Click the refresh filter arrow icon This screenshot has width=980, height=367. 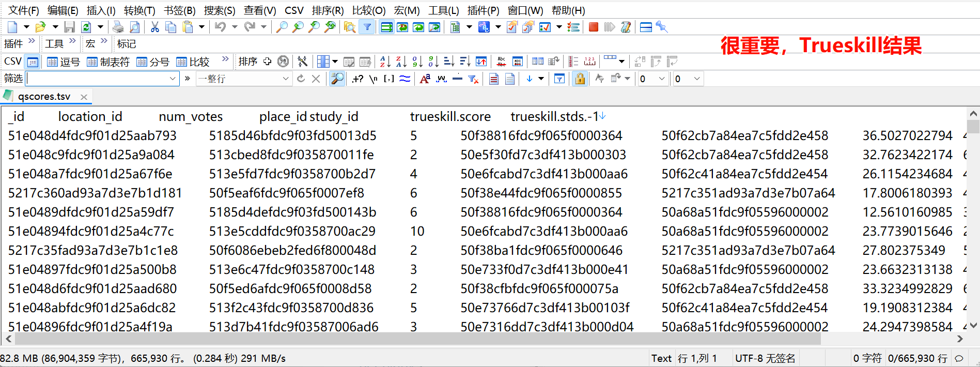point(301,79)
